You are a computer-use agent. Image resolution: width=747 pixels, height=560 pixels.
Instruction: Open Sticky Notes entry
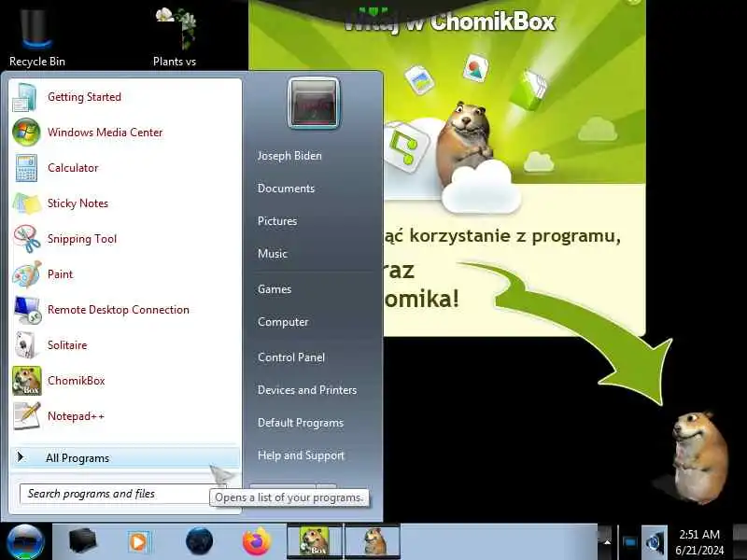pyautogui.click(x=125, y=203)
